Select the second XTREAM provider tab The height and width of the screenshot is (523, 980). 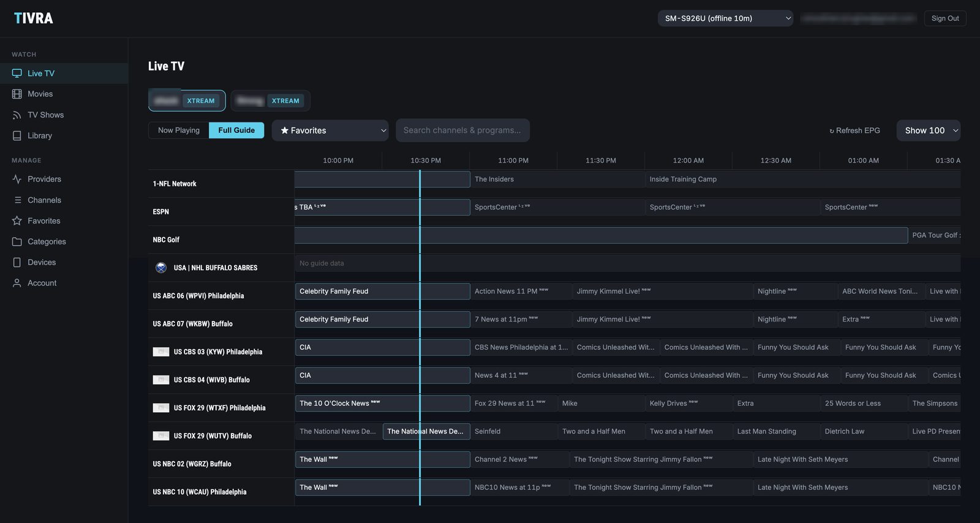pos(270,101)
